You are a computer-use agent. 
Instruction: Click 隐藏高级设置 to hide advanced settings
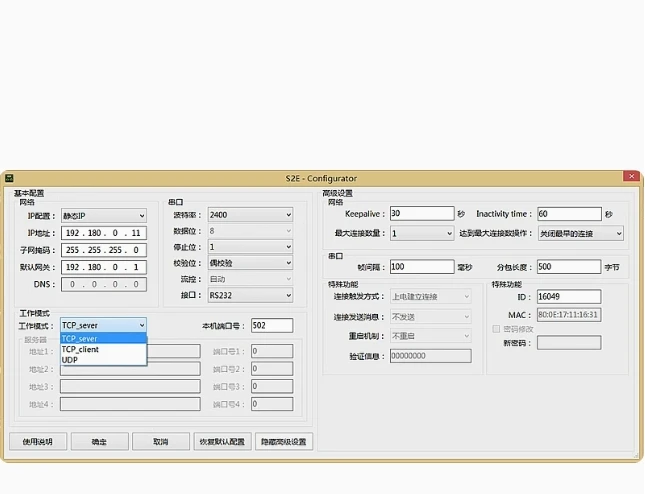tap(284, 441)
